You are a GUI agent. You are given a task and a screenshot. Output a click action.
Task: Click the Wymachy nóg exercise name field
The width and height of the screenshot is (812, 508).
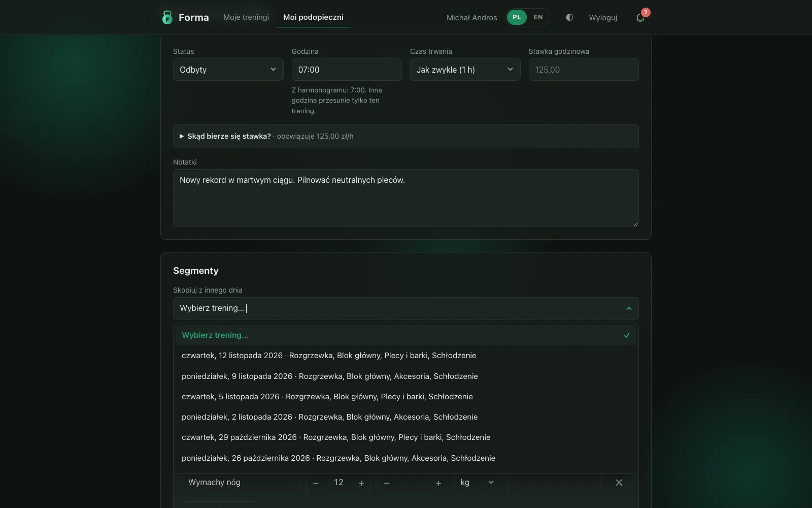point(241,483)
